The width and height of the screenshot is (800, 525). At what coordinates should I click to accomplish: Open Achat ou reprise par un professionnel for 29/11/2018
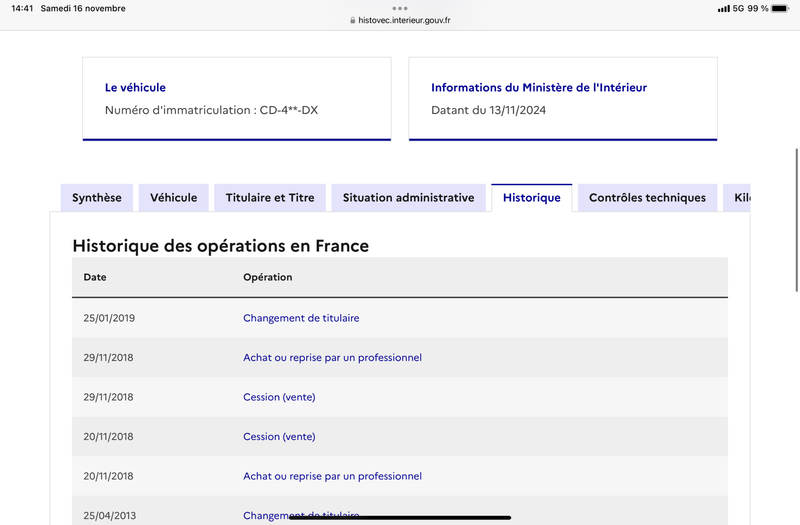tap(332, 358)
